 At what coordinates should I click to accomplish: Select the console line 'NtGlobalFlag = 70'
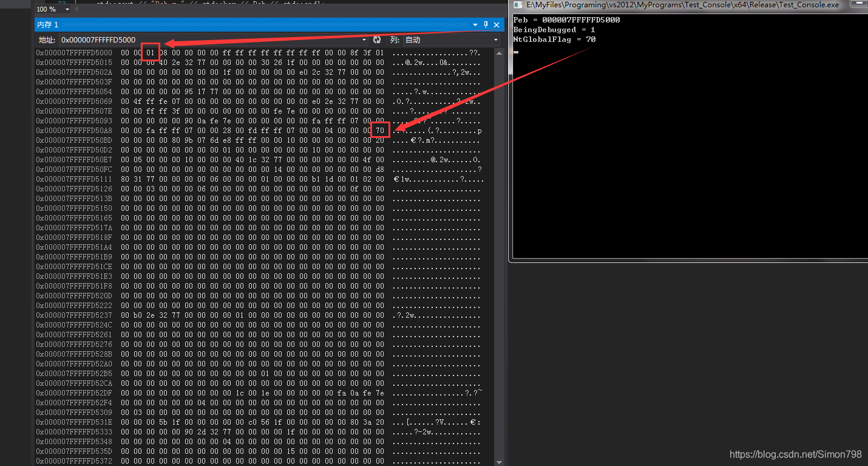554,39
